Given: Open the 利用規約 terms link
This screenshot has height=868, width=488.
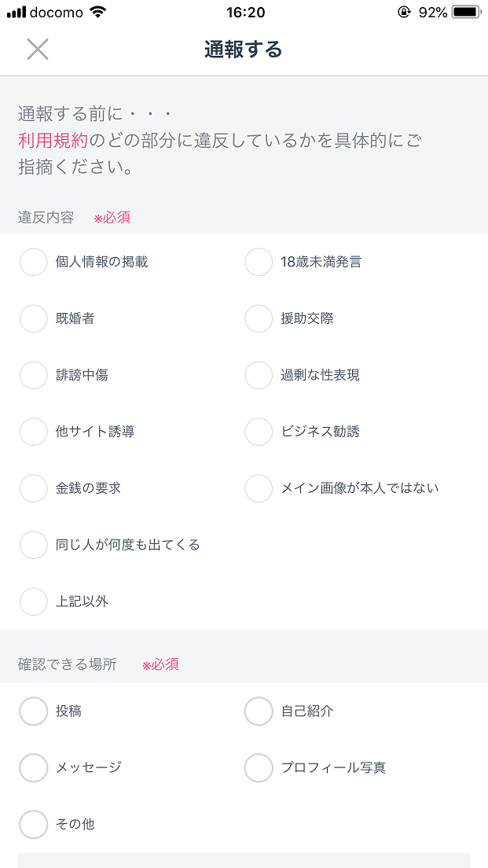Looking at the screenshot, I should [x=53, y=141].
